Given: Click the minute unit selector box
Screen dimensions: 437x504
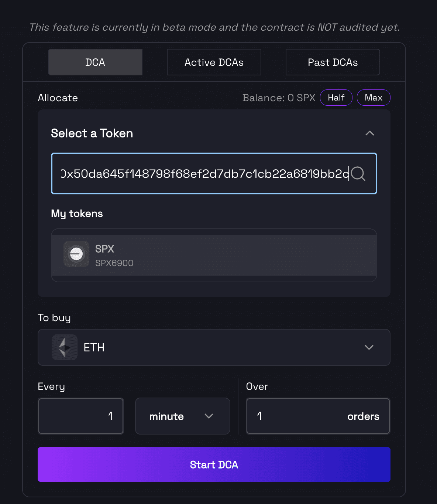Looking at the screenshot, I should 182,416.
